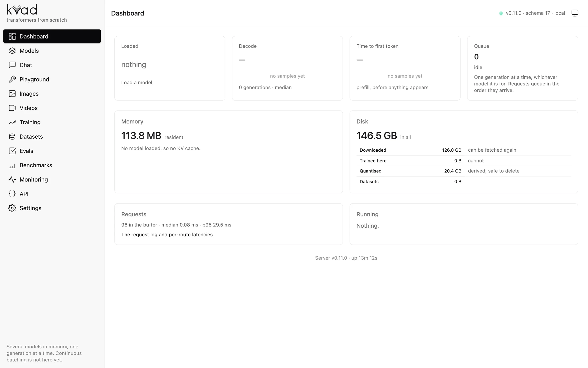Image resolution: width=588 pixels, height=368 pixels.
Task: Open the Models page label
Action: [x=29, y=51]
